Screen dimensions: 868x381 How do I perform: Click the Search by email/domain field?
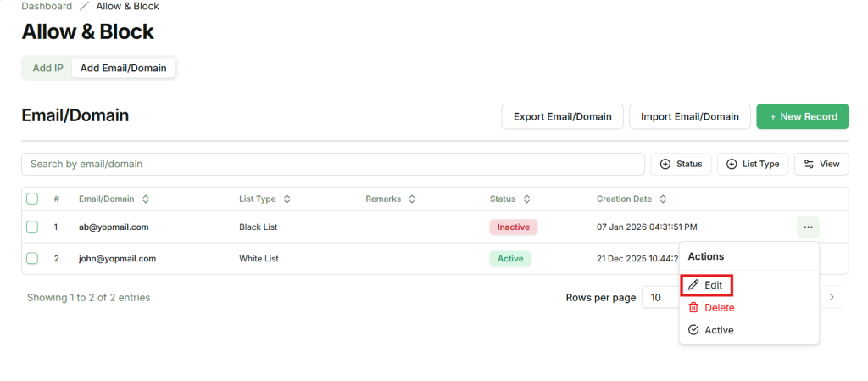click(x=332, y=164)
